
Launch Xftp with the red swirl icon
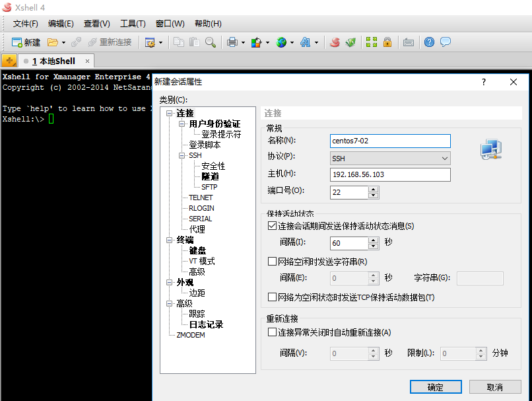coord(335,42)
